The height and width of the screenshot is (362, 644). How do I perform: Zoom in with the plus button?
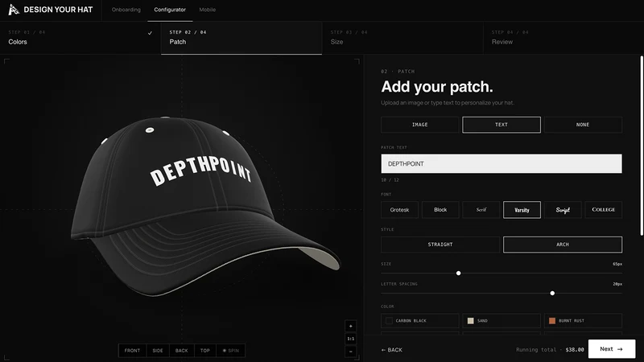tap(351, 327)
